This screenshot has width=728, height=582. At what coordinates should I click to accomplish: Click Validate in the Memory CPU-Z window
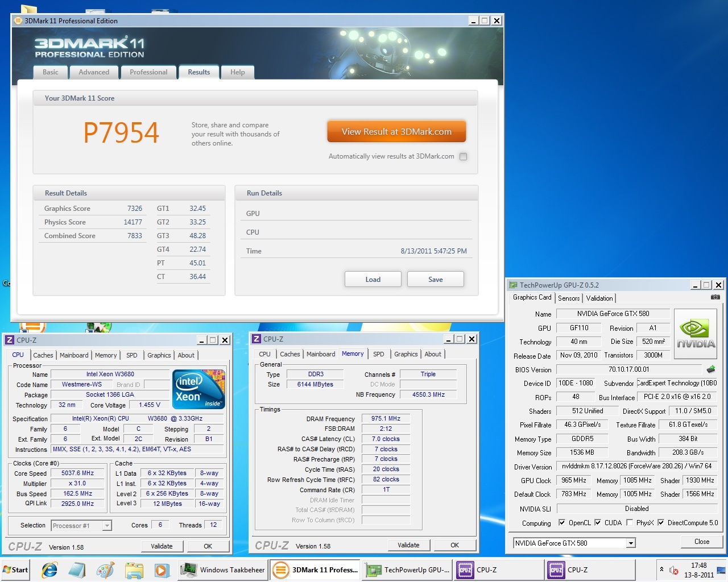[408, 545]
